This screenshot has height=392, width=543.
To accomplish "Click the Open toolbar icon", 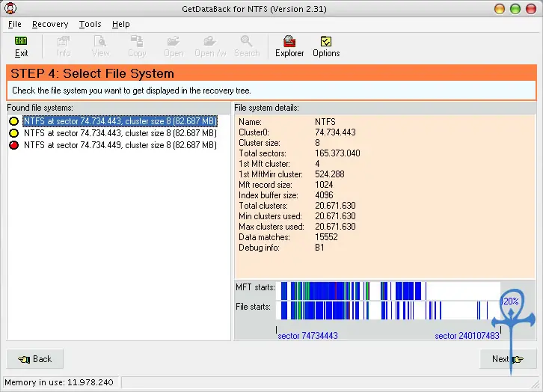I will pyautogui.click(x=174, y=46).
